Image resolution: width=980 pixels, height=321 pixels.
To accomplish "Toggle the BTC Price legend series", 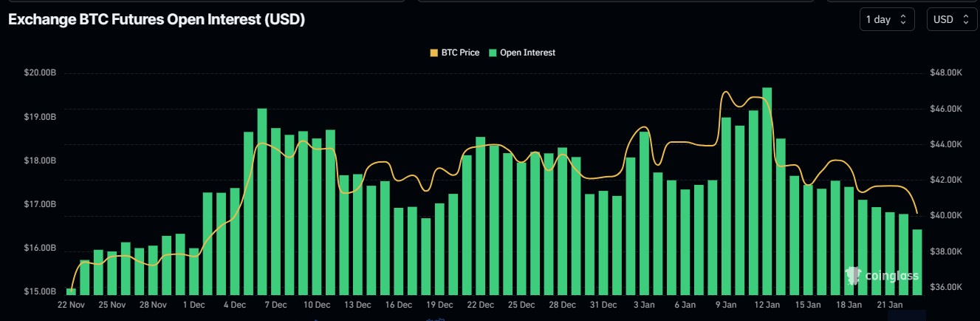I will coord(460,53).
